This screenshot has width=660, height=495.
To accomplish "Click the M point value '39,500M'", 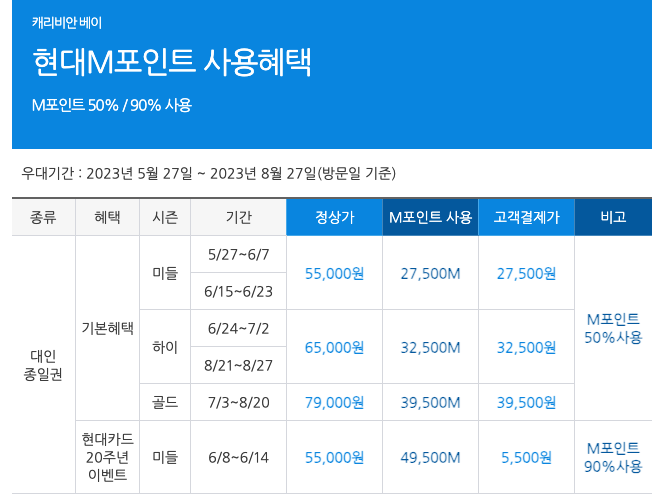I will coord(431,403).
